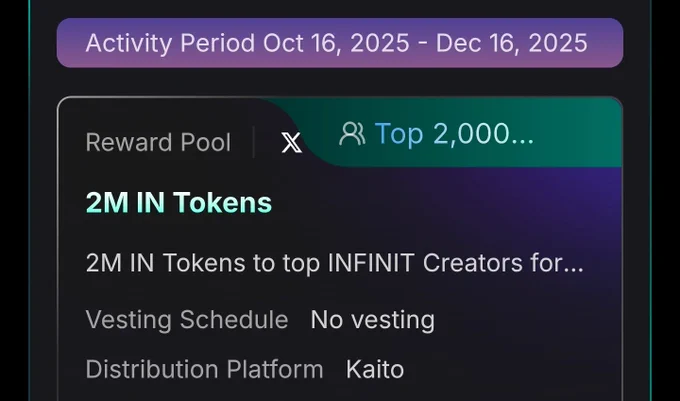The height and width of the screenshot is (401, 680).
Task: Click the word INFINIT in the description
Action: [x=371, y=263]
